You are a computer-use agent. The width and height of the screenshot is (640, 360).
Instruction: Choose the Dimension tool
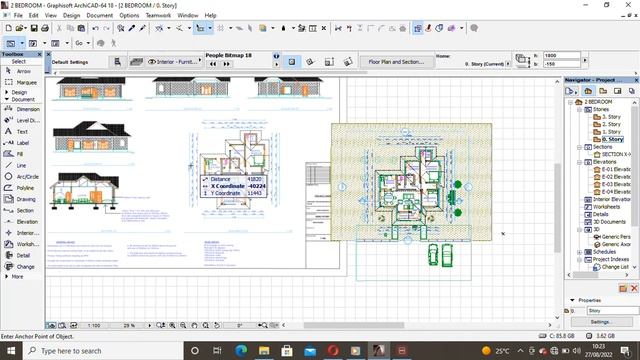point(22,109)
